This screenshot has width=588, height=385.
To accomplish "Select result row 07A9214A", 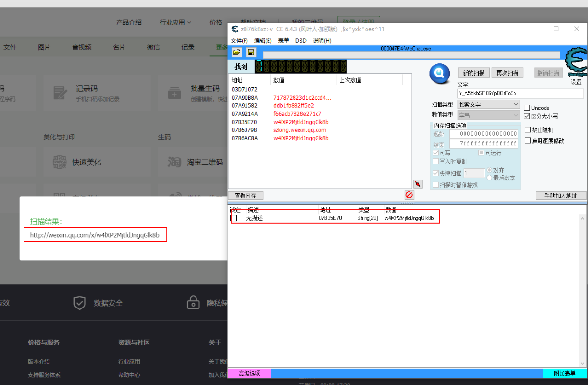I will pyautogui.click(x=319, y=114).
